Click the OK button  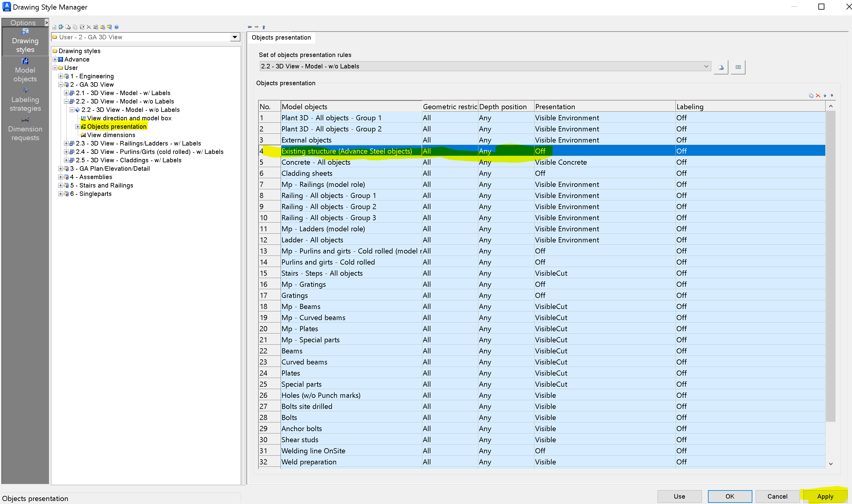point(729,496)
